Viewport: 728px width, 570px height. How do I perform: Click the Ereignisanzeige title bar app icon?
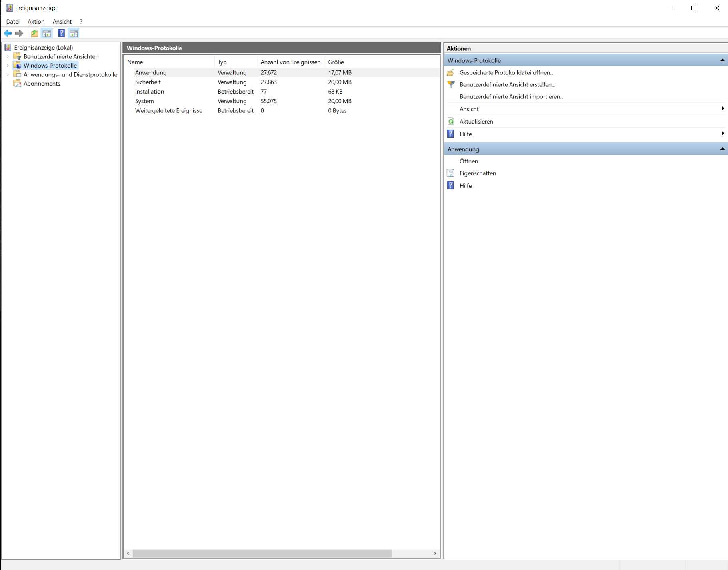click(x=9, y=8)
